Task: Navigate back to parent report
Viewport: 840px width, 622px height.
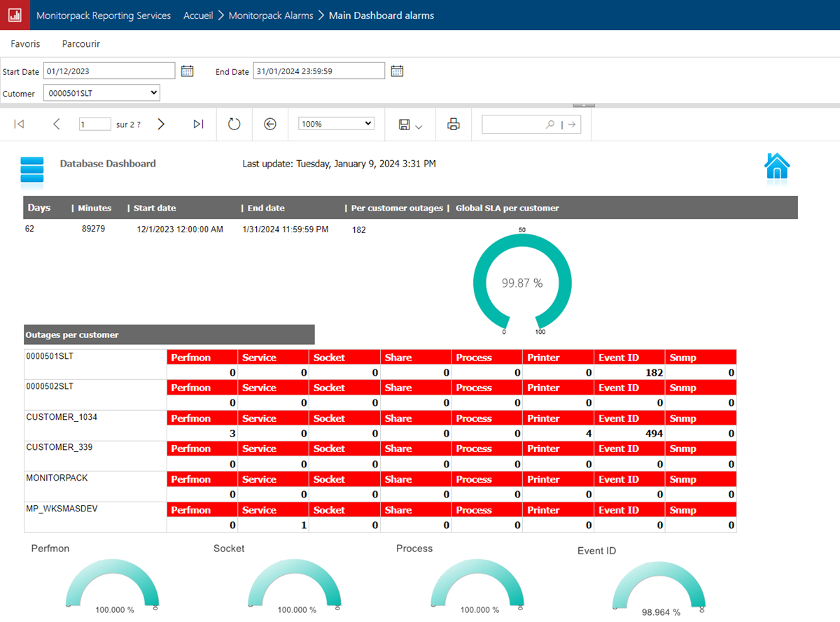Action: point(270,124)
